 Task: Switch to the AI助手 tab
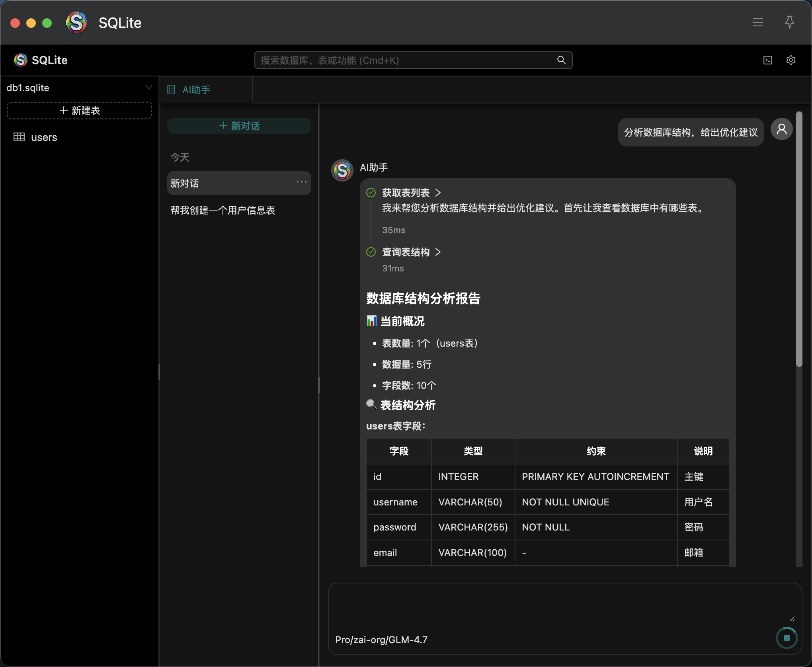[196, 90]
